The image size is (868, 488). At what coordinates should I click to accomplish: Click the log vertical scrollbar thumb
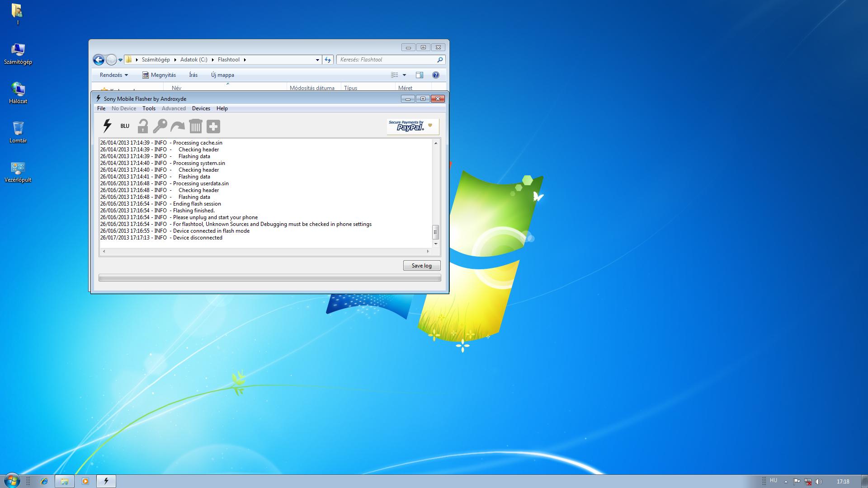tap(436, 232)
